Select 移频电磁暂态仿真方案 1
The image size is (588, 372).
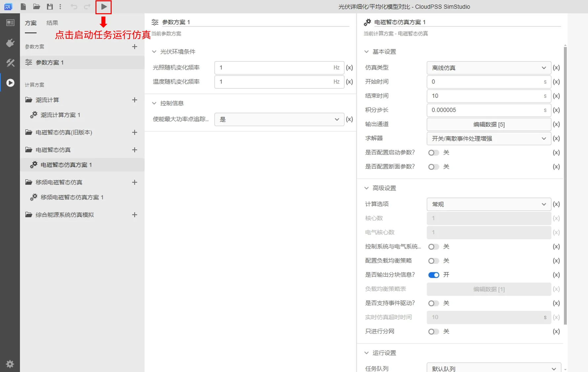[x=82, y=197]
